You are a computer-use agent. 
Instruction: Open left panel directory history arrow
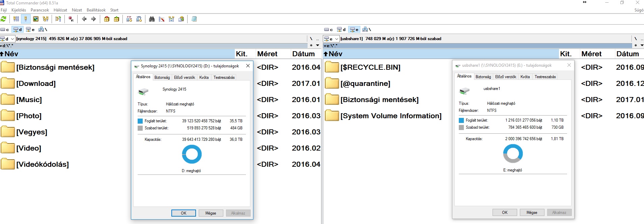[317, 45]
